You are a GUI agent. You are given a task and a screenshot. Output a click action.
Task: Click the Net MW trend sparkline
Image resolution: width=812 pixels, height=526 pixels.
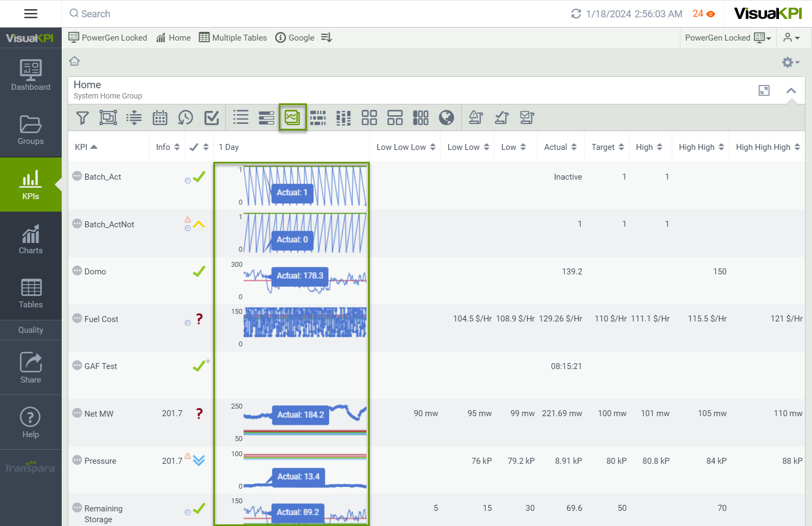pos(305,421)
